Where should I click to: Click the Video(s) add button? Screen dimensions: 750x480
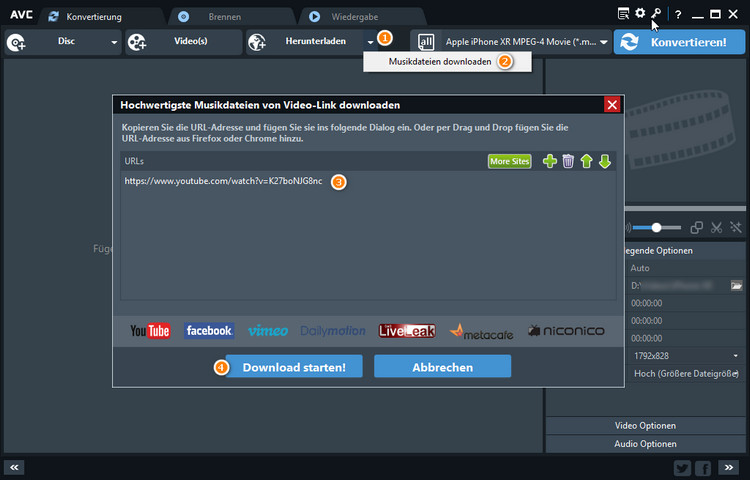tap(184, 42)
